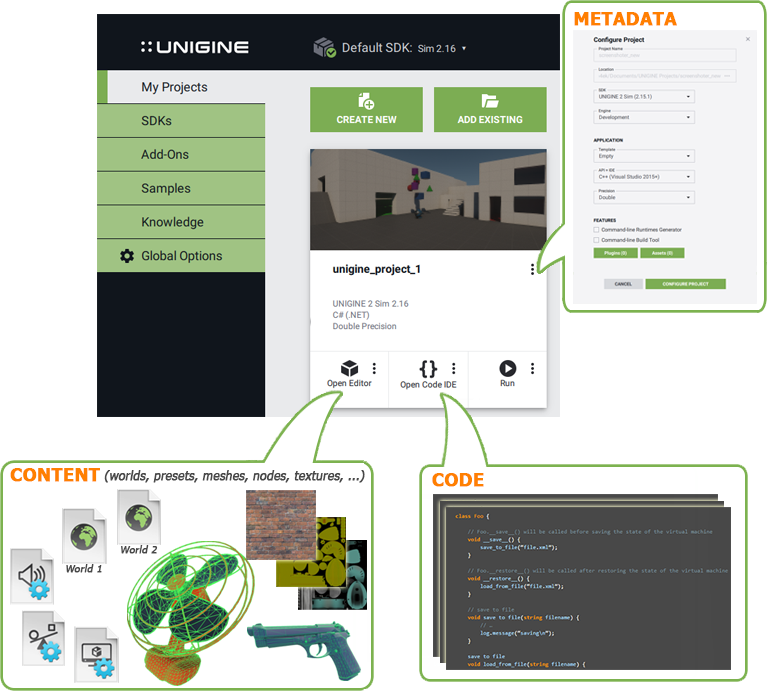Image resolution: width=767 pixels, height=691 pixels.
Task: Click the 'UNIGINE 2 Sim 2.16' project info text
Action: [370, 304]
